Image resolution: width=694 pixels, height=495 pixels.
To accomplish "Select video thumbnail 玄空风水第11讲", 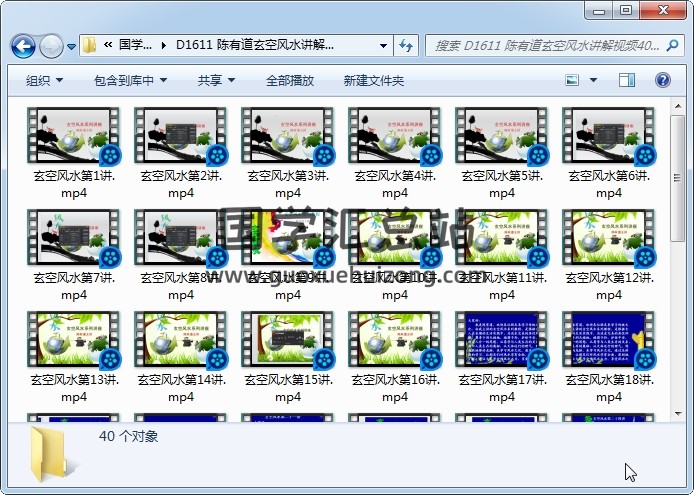I will pyautogui.click(x=502, y=237).
